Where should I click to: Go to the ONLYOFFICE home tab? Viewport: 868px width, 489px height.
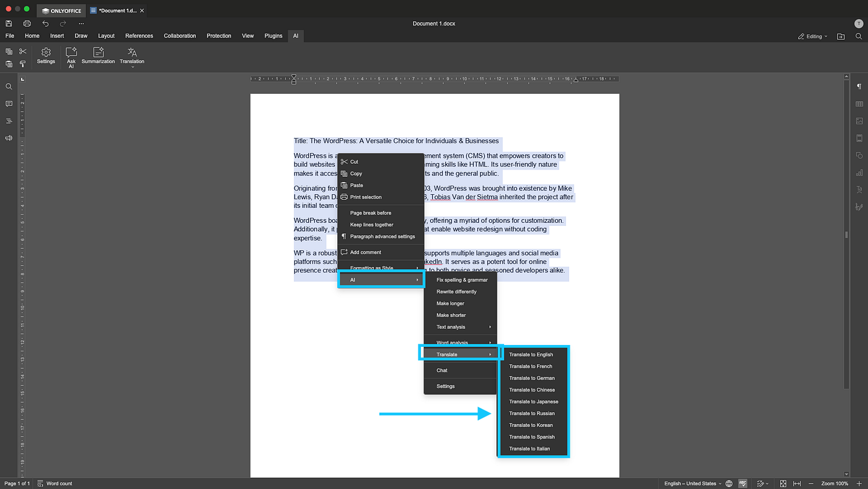(61, 11)
